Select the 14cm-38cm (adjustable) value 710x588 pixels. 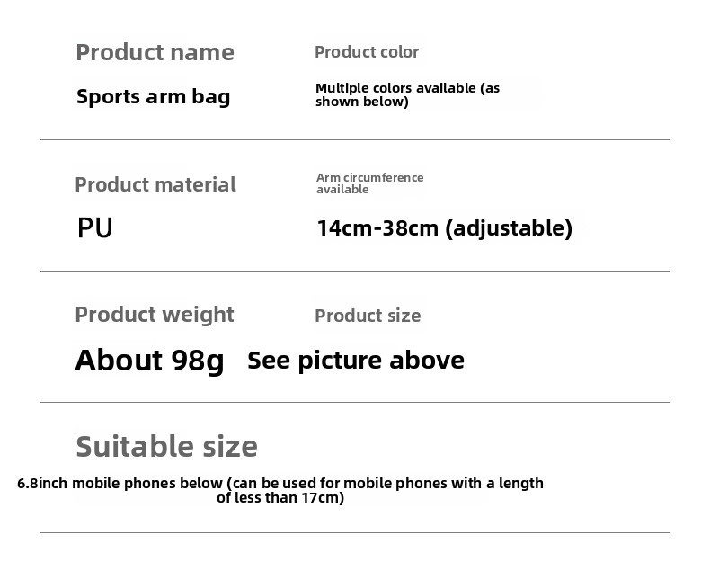(445, 227)
